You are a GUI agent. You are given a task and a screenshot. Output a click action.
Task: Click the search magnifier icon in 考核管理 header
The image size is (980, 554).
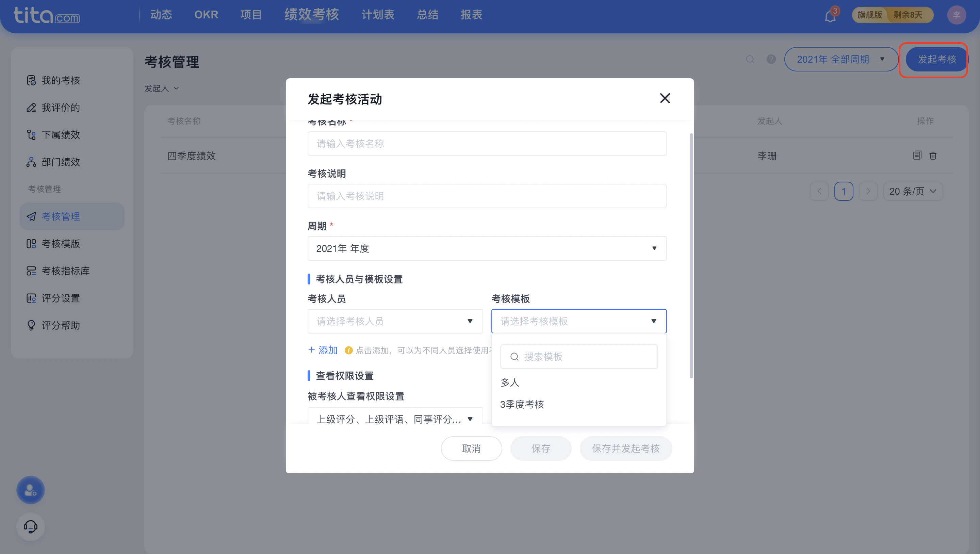750,59
